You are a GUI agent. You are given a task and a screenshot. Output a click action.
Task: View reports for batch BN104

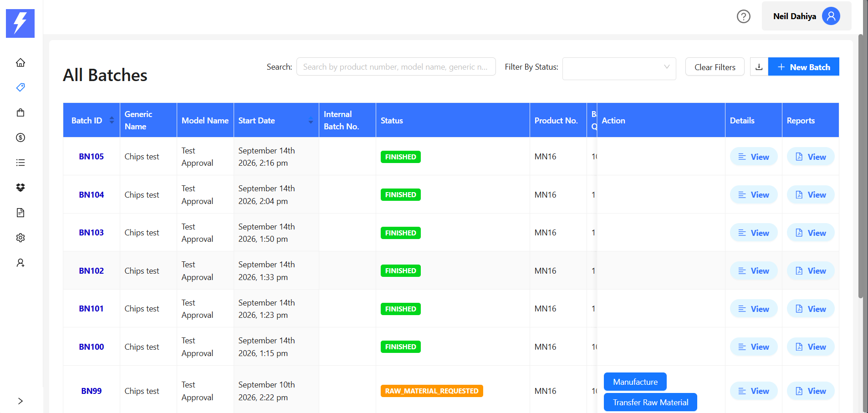pyautogui.click(x=811, y=195)
